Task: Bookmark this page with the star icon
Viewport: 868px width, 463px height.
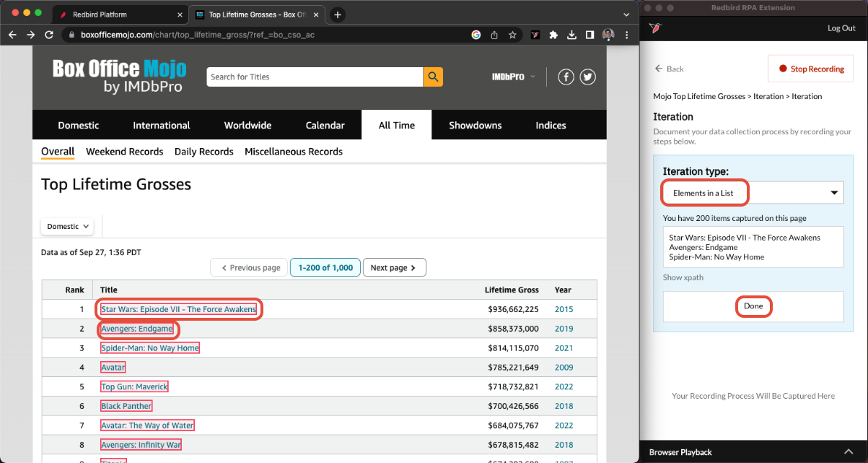Action: [x=512, y=35]
